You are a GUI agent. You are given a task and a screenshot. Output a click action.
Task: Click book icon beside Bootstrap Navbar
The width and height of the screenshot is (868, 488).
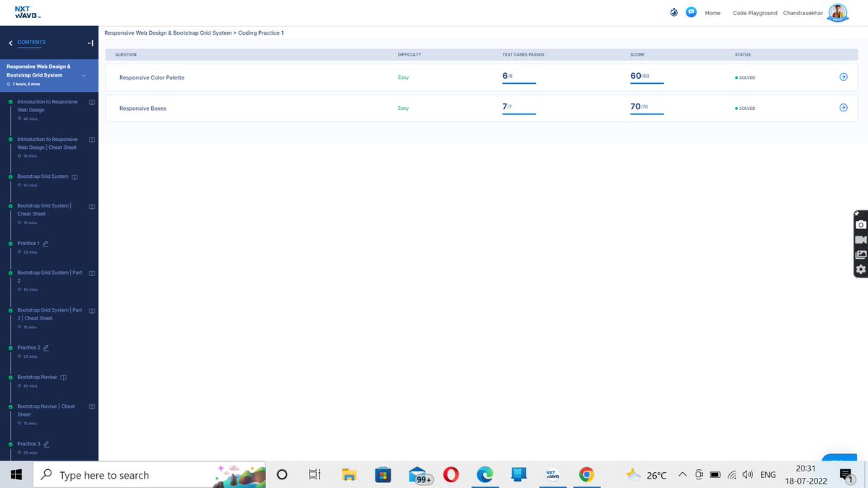point(64,377)
